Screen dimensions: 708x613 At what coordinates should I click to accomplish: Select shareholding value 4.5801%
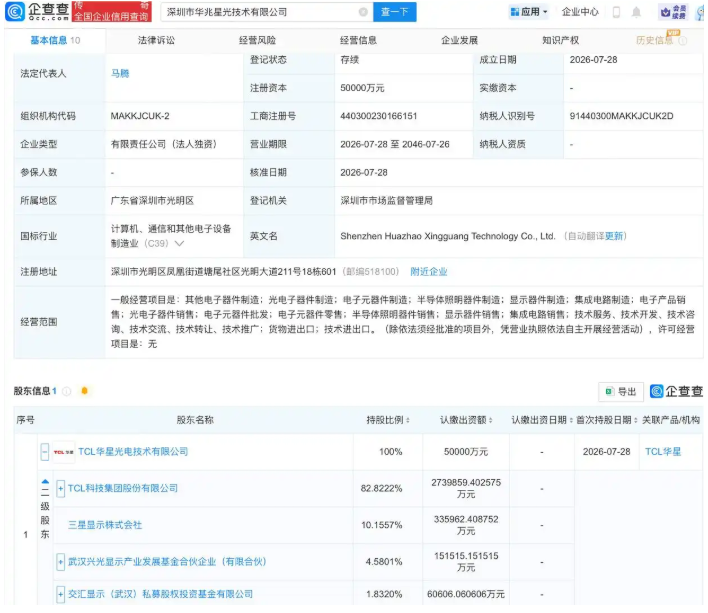(x=383, y=562)
